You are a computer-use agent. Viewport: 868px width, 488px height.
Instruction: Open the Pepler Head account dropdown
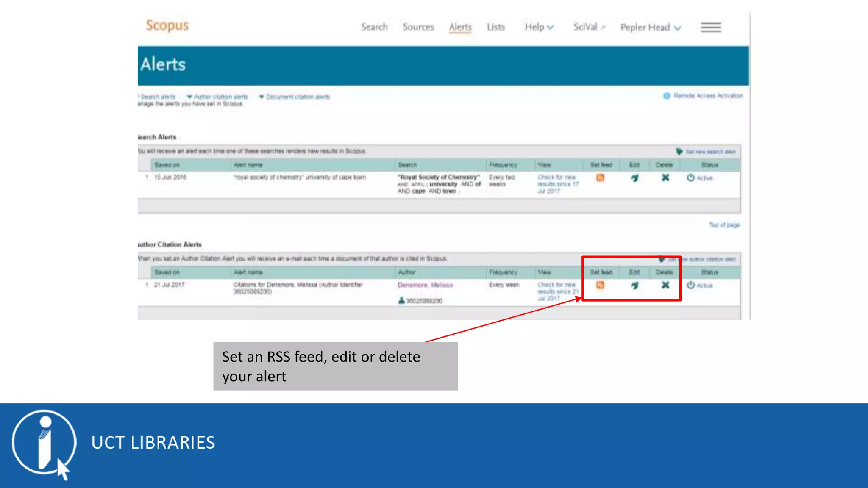650,28
